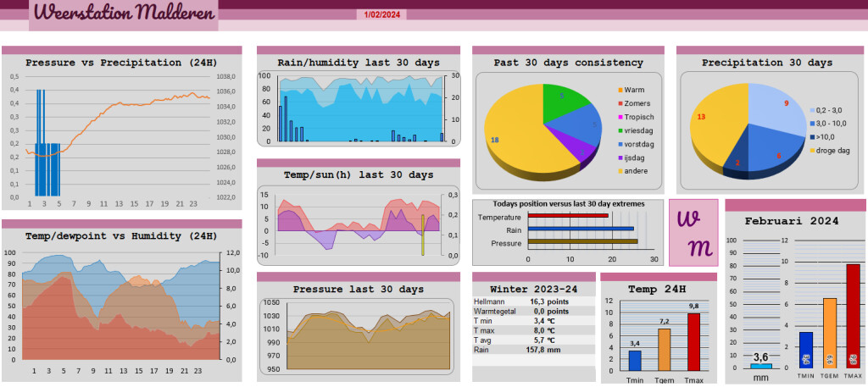
Task: Click the purple WM logo tile
Action: pyautogui.click(x=693, y=233)
